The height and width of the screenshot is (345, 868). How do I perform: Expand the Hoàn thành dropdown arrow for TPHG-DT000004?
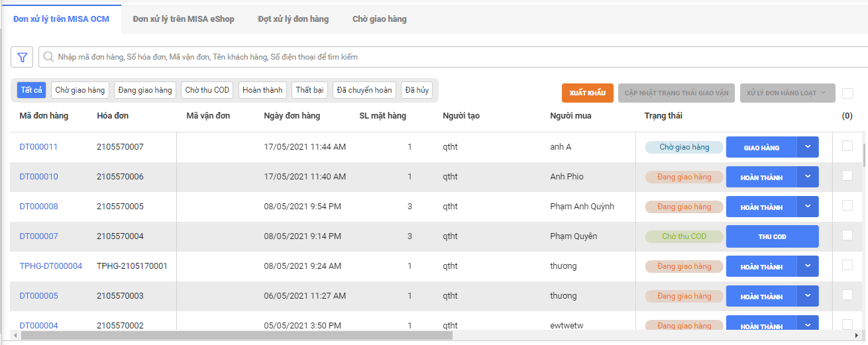click(x=808, y=266)
